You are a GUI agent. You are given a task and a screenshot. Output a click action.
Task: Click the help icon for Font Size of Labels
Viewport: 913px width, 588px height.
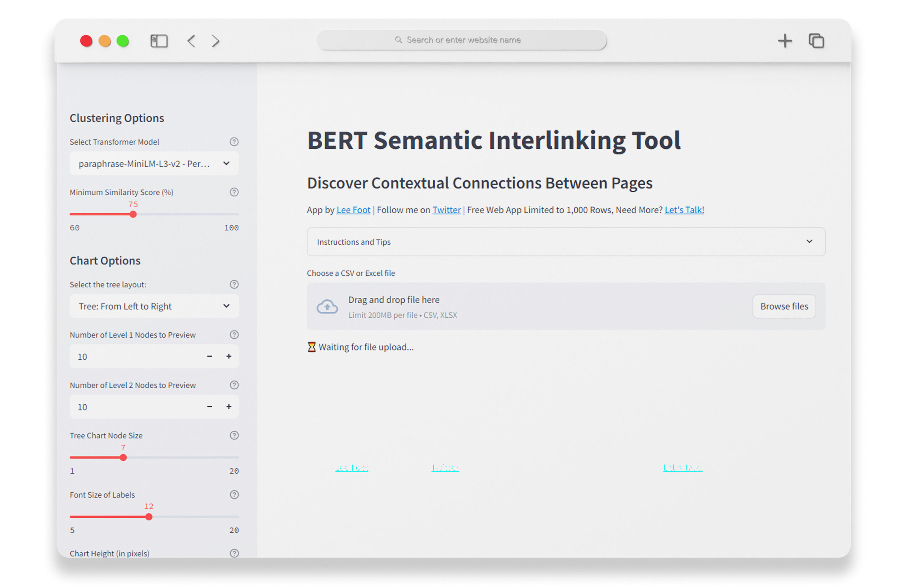234,495
